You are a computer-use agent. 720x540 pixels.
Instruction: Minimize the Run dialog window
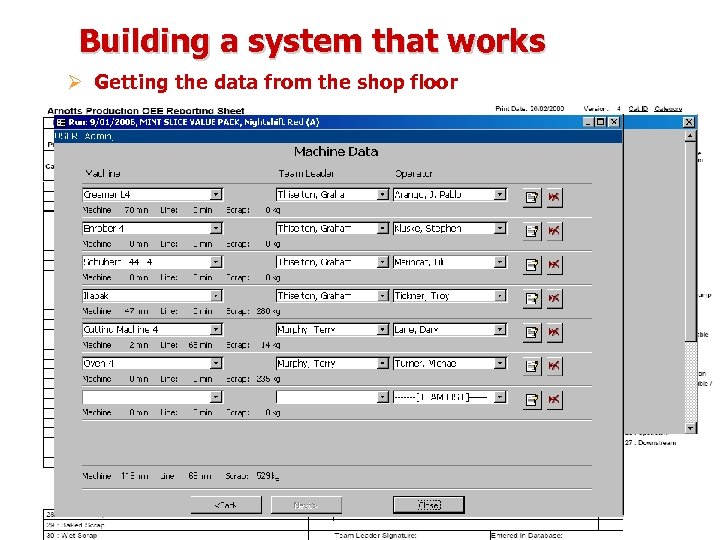pos(589,122)
